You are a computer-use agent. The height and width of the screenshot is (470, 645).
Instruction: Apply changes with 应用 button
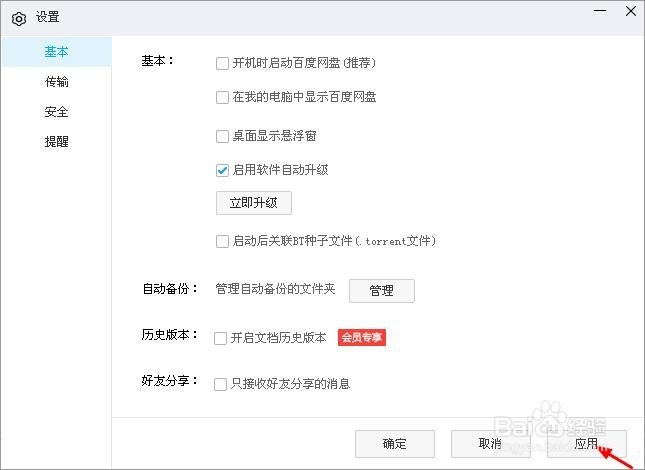586,444
